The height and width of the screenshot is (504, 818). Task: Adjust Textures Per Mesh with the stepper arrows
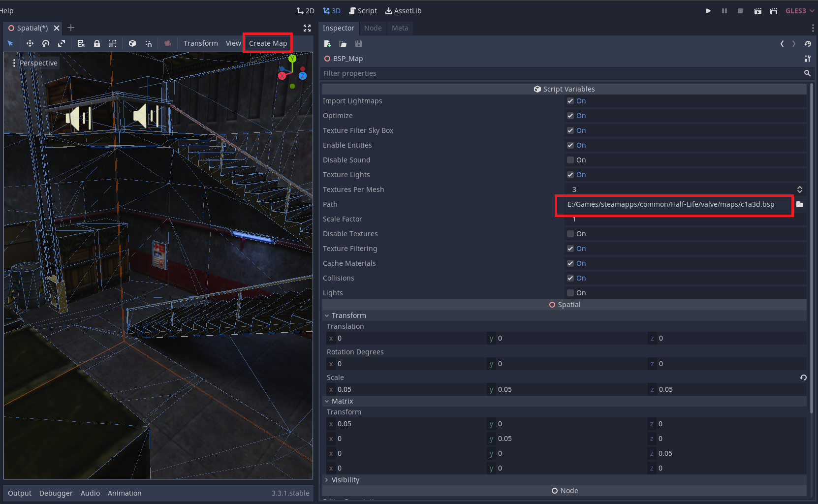(x=800, y=189)
